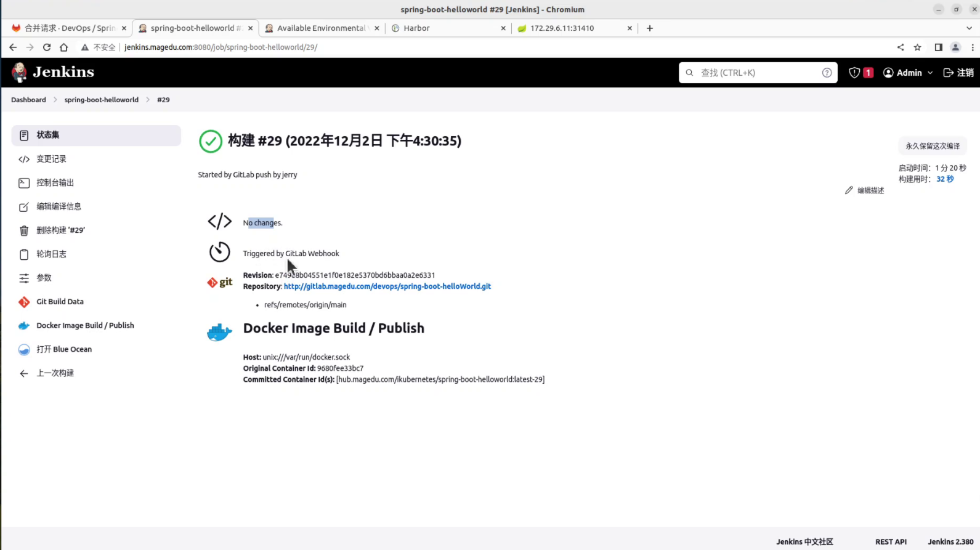The width and height of the screenshot is (980, 550).
Task: Click the browser reload page icon
Action: (47, 47)
